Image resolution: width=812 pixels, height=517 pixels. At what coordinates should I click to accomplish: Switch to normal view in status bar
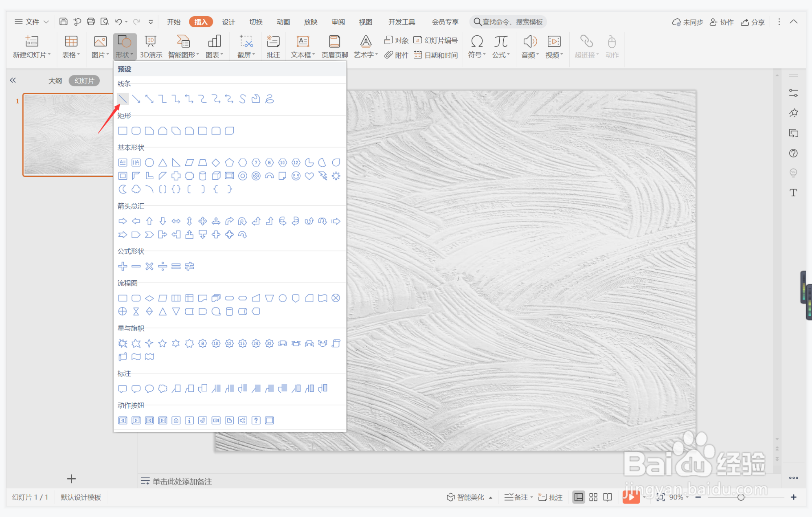click(x=578, y=497)
